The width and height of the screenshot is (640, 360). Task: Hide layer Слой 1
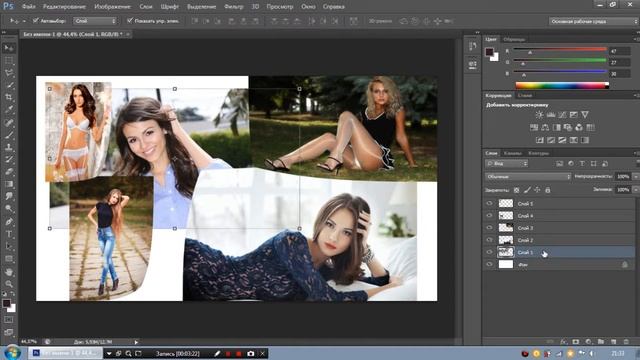point(489,252)
